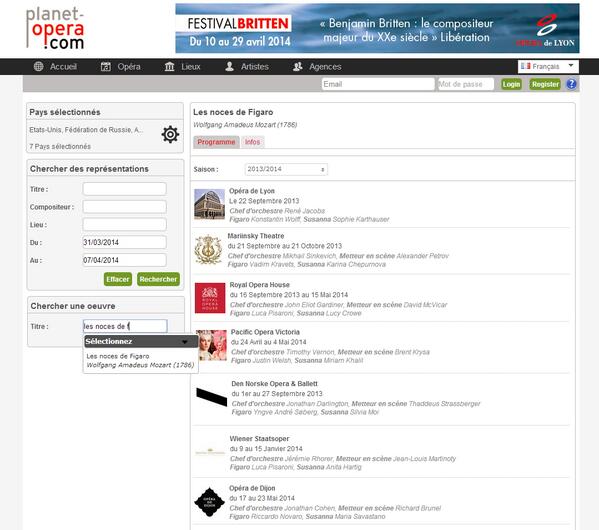Viewport: 599px width, 530px height.
Task: Click the Royal Opera House red logo
Action: pos(210,298)
